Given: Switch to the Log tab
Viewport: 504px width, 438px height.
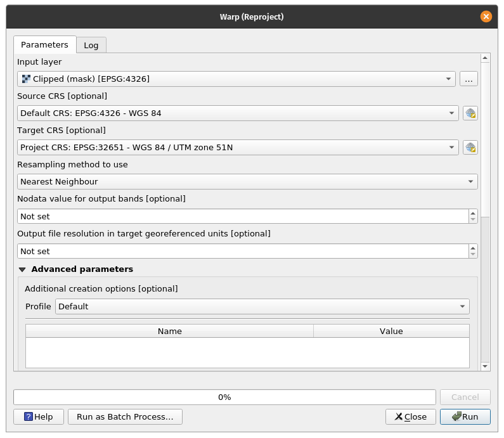Looking at the screenshot, I should coord(91,45).
